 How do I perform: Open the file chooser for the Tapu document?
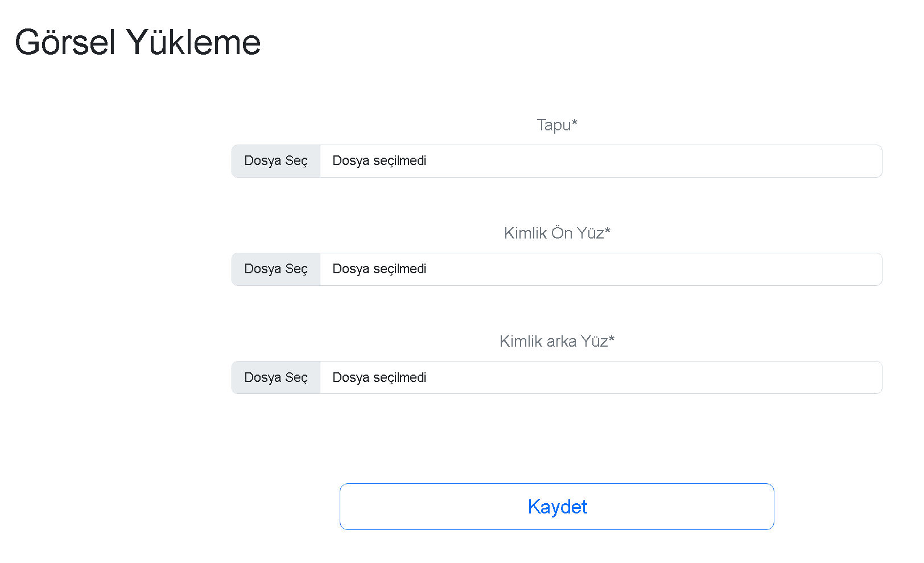point(276,161)
